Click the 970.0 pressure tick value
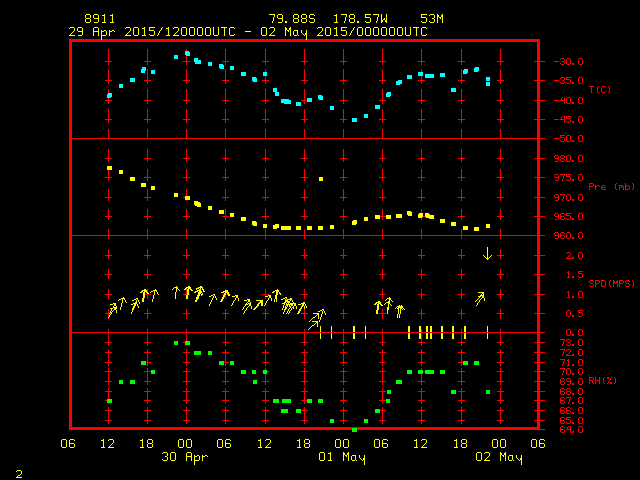This screenshot has height=480, width=640. point(568,198)
